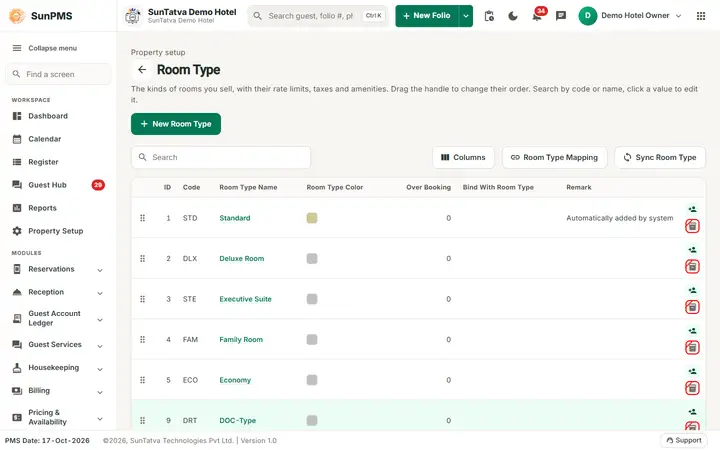The image size is (720, 450).
Task: Click the Deluxe Room color swatch
Action: coord(312,259)
